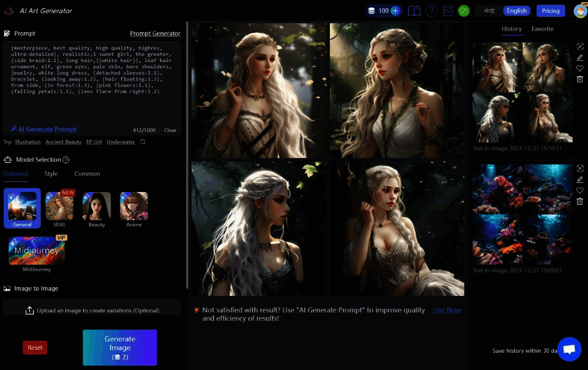Open the feedback note icon in header
588x370 pixels.
pos(448,11)
